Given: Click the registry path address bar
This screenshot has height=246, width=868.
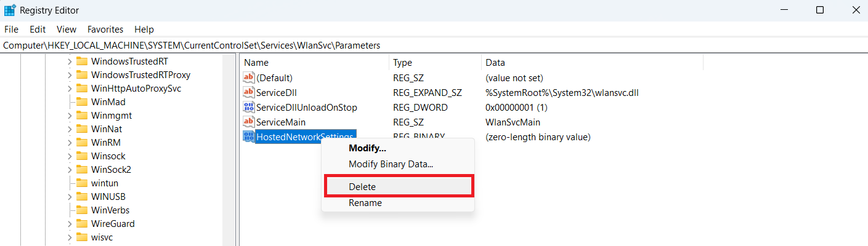Looking at the screenshot, I should point(434,45).
